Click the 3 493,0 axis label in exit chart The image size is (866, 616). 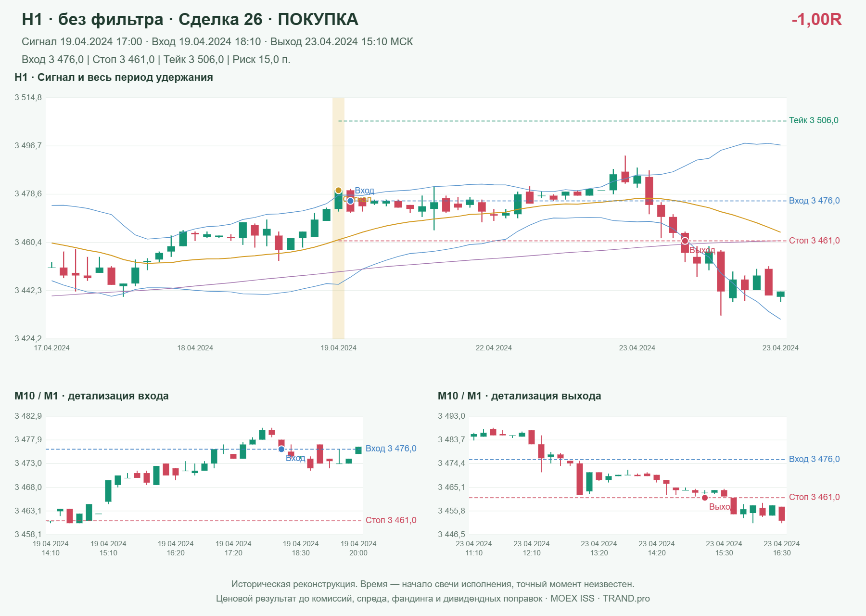[452, 416]
